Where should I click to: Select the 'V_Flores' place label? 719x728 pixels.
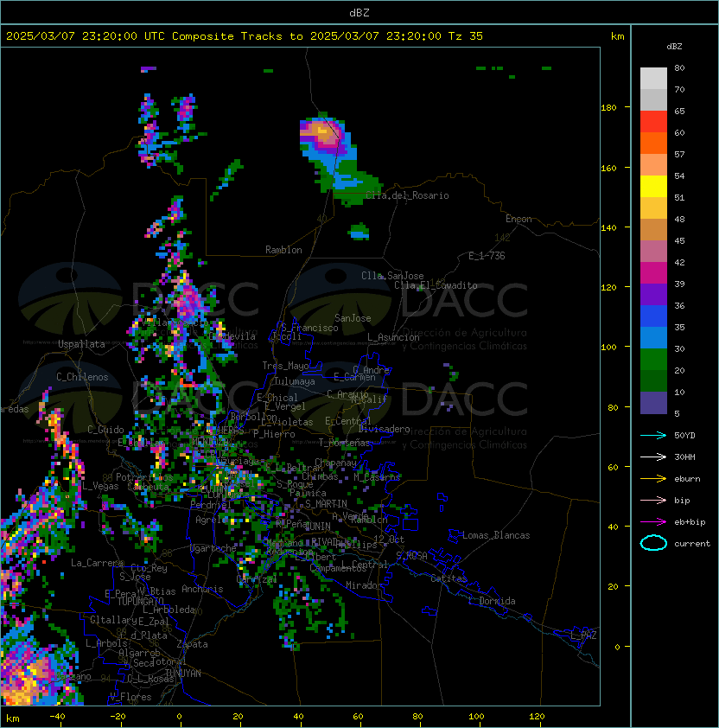(130, 696)
